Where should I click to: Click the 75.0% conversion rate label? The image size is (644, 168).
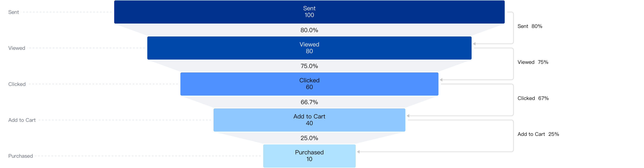click(309, 66)
